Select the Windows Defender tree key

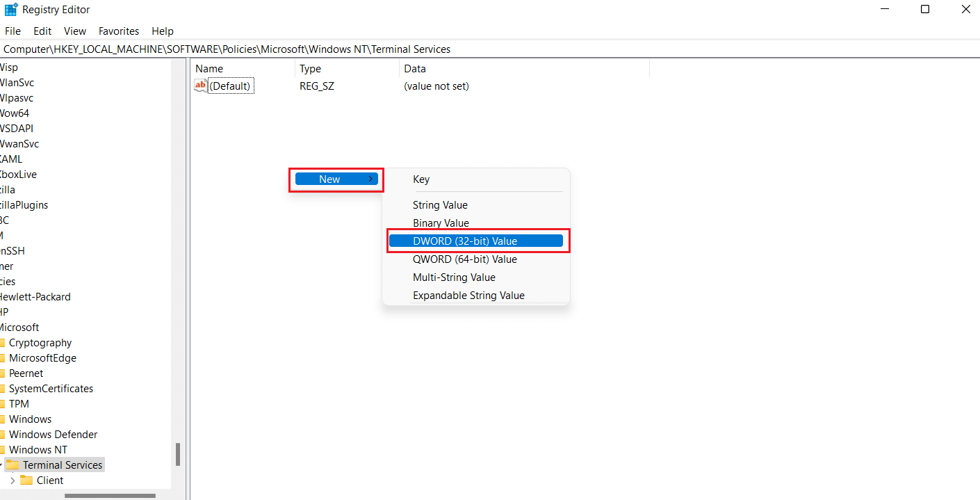53,434
